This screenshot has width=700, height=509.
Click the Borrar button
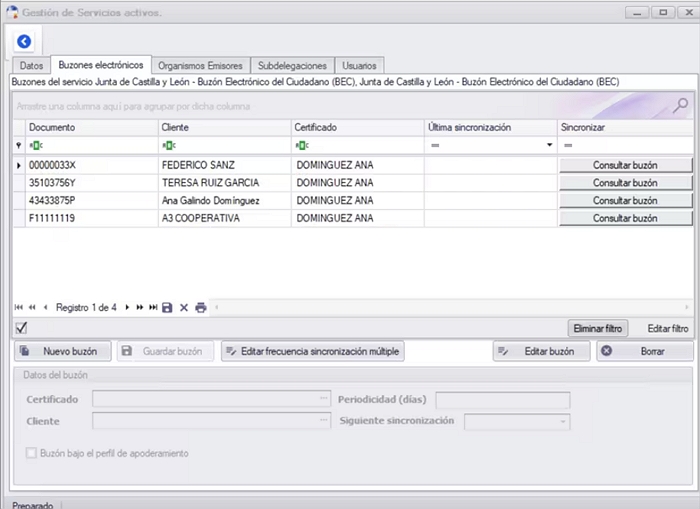tap(645, 351)
